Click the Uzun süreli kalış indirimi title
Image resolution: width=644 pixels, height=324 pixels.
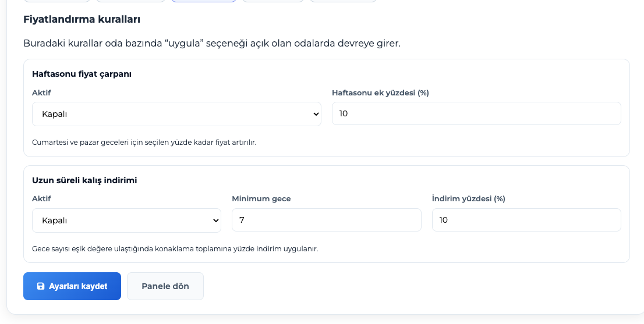coord(84,180)
